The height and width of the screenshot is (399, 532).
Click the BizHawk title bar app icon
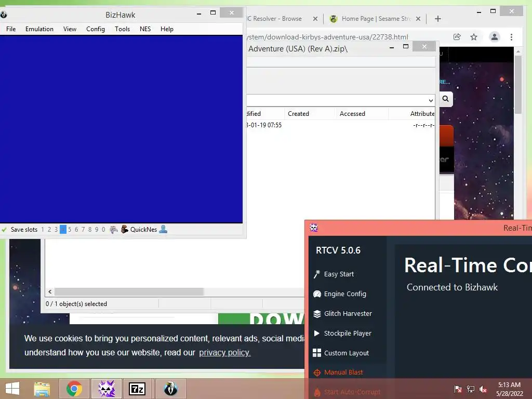(x=4, y=15)
